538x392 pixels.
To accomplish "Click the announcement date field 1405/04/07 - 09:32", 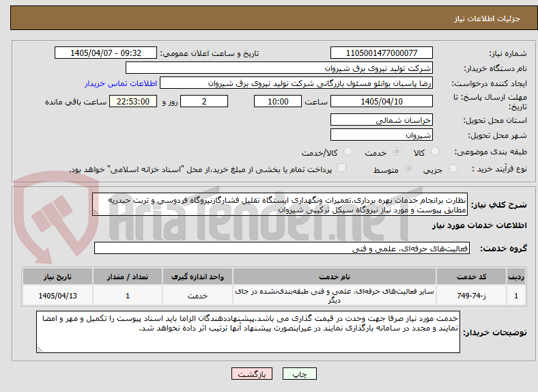I will 106,53.
